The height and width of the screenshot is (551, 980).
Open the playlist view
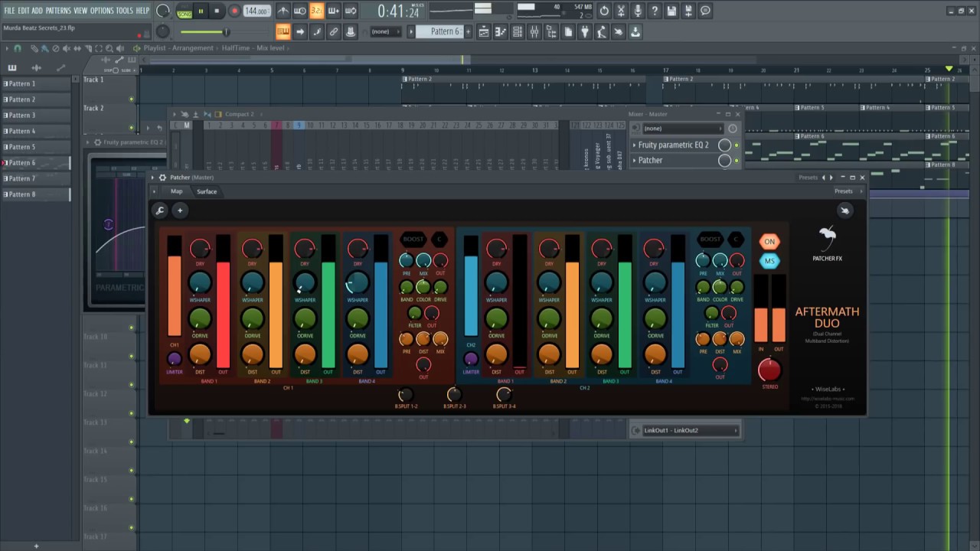[484, 31]
